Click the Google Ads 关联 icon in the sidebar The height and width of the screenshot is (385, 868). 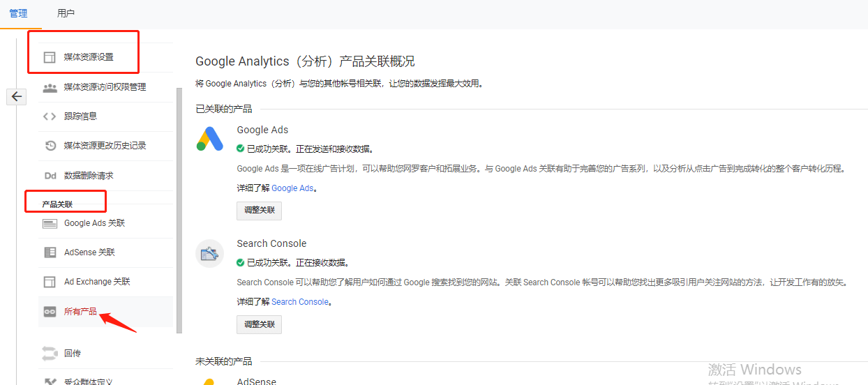pos(50,223)
